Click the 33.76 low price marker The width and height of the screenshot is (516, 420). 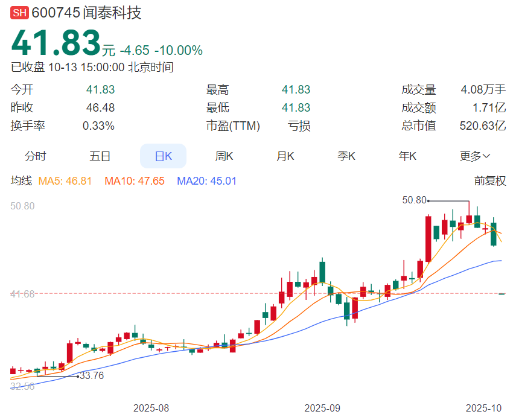point(92,376)
